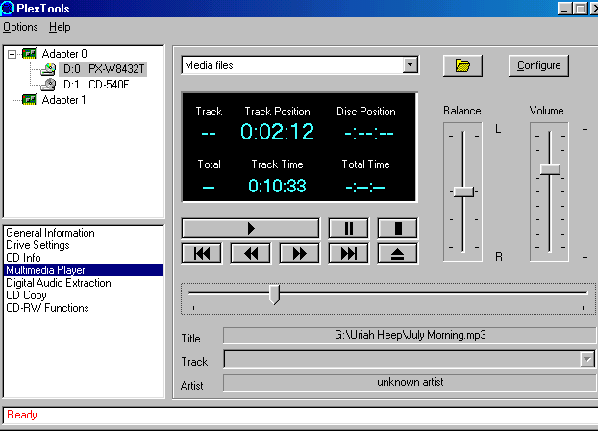Collapse the Adapter 0 tree node

[x=12, y=54]
